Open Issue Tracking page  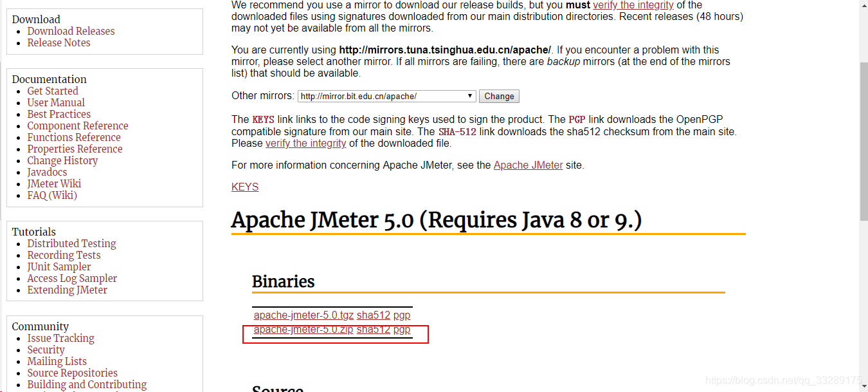pos(60,338)
